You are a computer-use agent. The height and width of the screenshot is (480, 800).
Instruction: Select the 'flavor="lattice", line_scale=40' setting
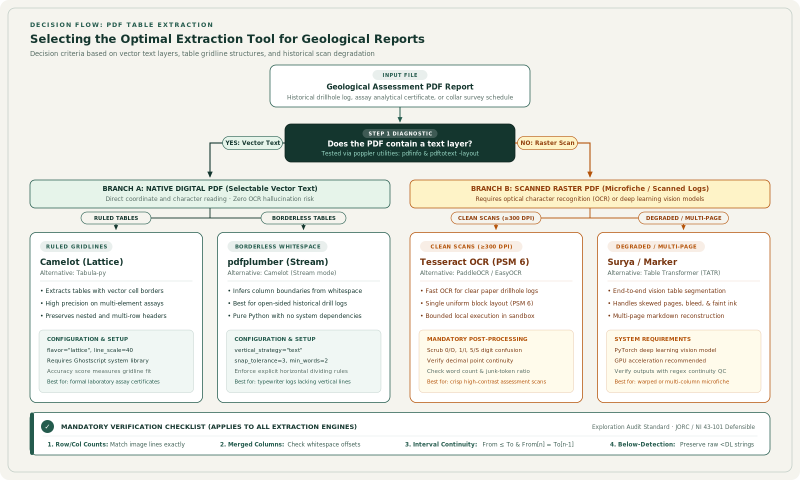coord(90,350)
